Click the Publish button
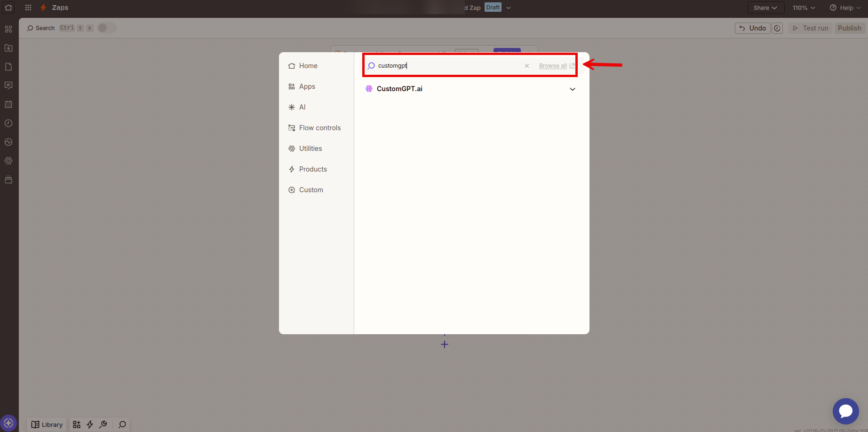868x432 pixels. pos(850,28)
